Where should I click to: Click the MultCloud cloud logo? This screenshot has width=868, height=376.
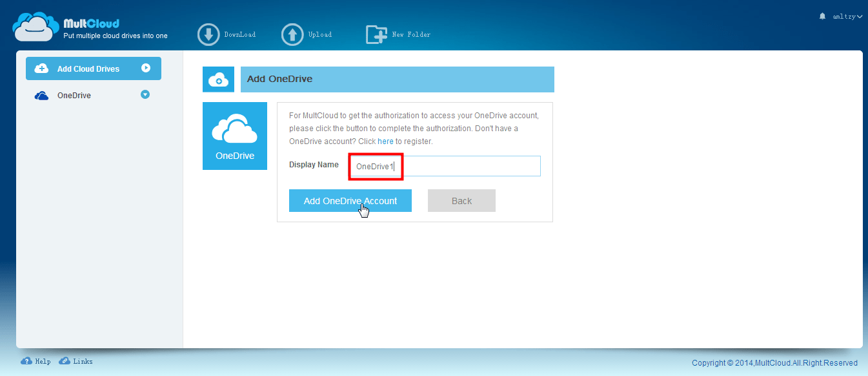(x=36, y=27)
